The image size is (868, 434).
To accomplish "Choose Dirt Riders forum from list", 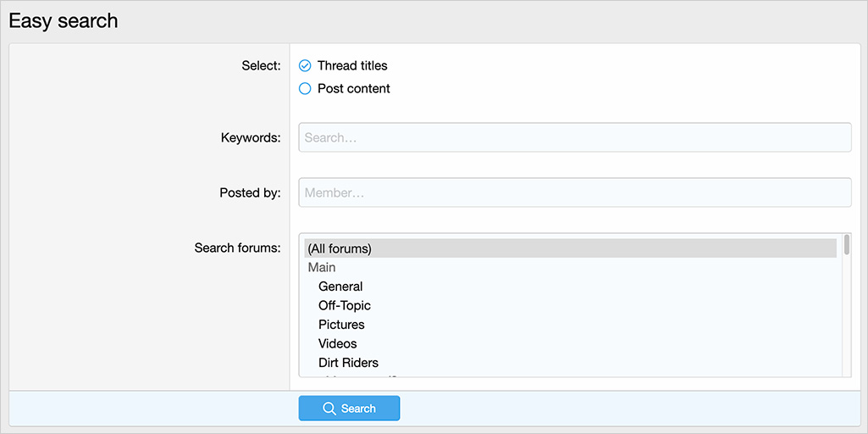I will pyautogui.click(x=348, y=363).
